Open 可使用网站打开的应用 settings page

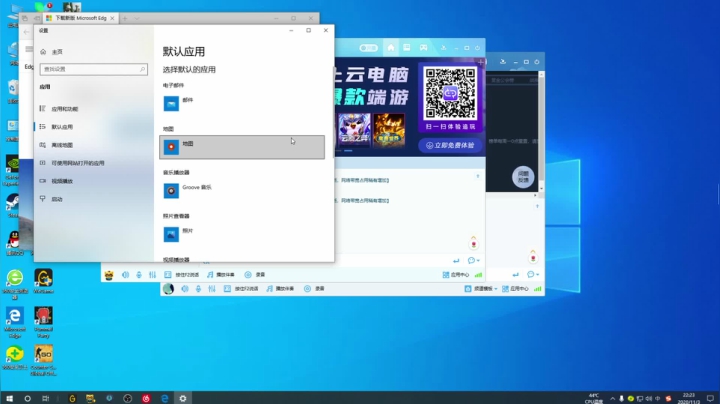click(72, 163)
